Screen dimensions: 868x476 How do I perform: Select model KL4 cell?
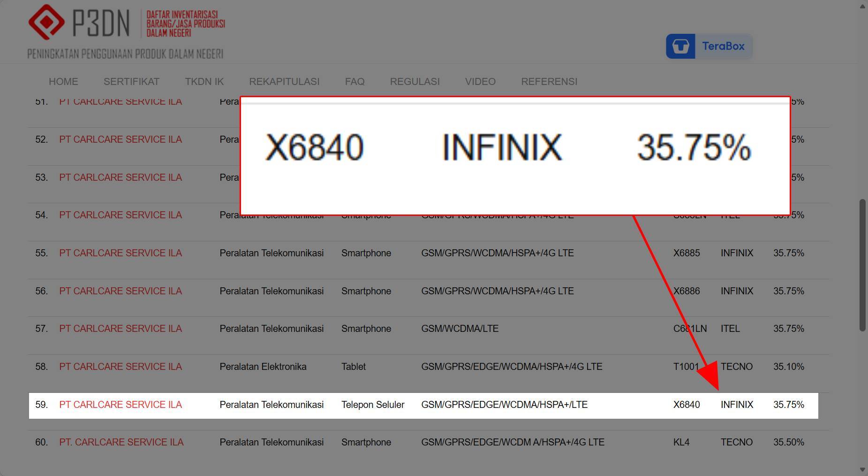click(x=681, y=442)
